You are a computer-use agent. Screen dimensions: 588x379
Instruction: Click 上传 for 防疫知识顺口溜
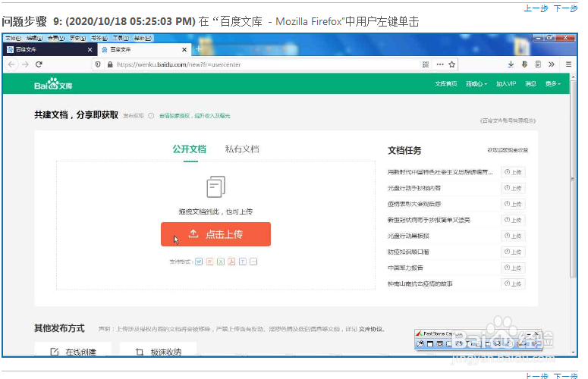pyautogui.click(x=513, y=252)
